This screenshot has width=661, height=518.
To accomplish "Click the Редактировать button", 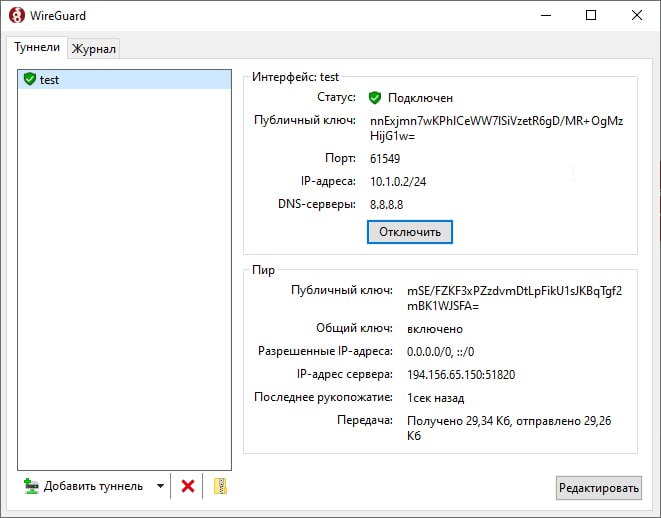I will point(599,488).
